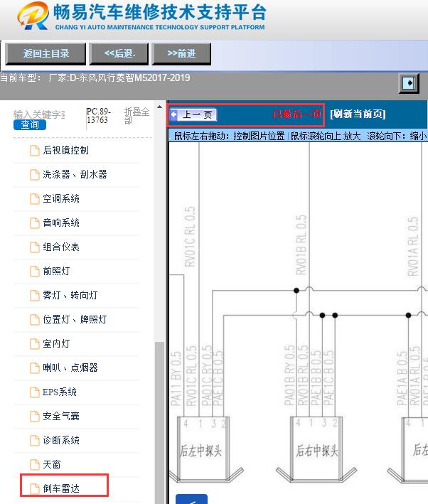Open 空调系统 tree item

61,198
